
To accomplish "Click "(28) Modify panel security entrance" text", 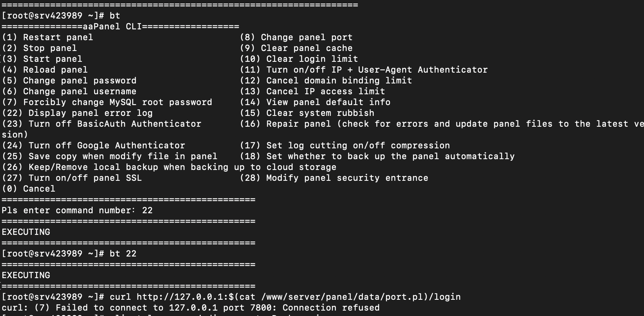I will [x=334, y=178].
